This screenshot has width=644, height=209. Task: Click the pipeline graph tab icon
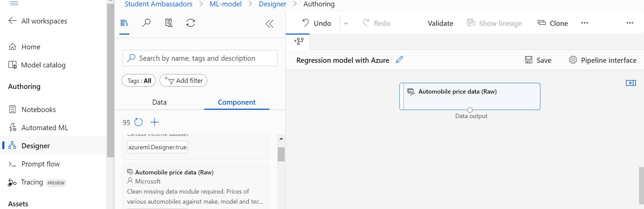[x=299, y=41]
